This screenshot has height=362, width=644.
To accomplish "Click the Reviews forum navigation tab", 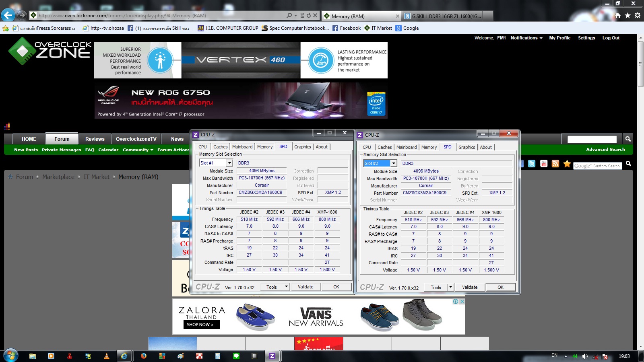I will [95, 139].
